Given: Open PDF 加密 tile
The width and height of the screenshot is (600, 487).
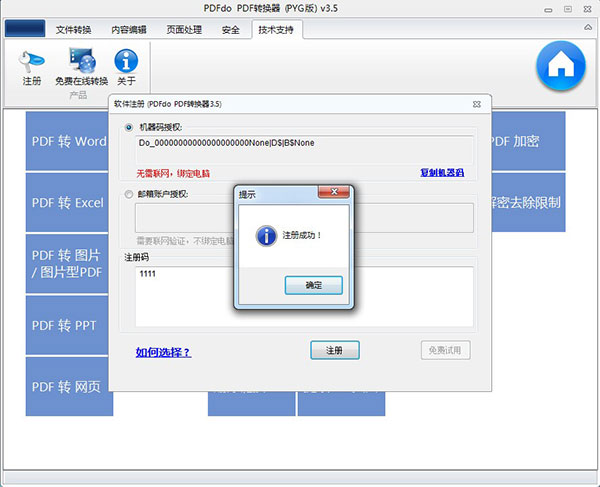Looking at the screenshot, I should point(528,141).
